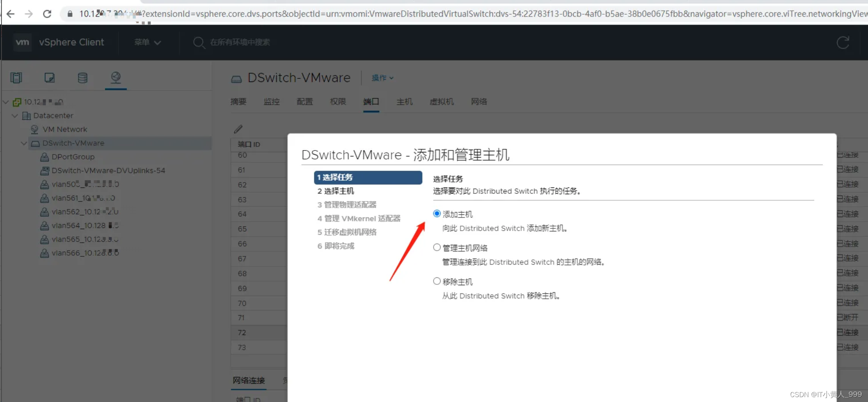
Task: Click the DSwitch-VMware tree icon
Action: pos(35,143)
